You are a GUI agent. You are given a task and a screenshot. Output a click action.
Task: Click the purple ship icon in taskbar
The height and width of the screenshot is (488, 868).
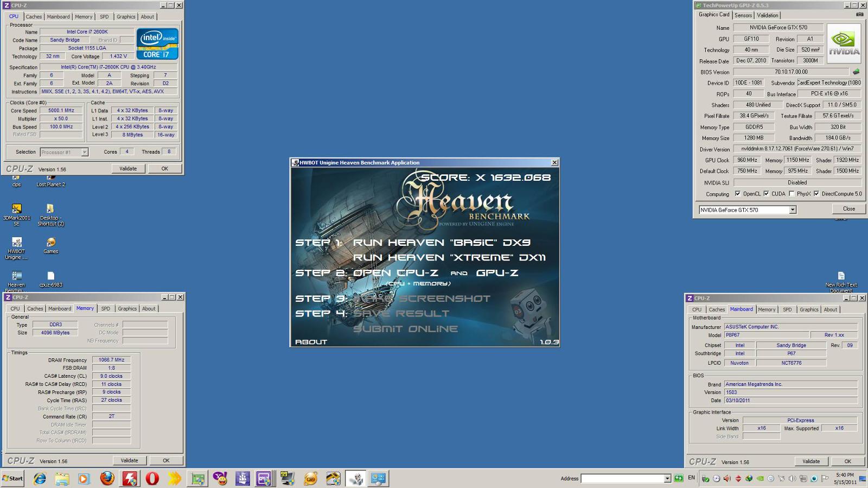[242, 478]
